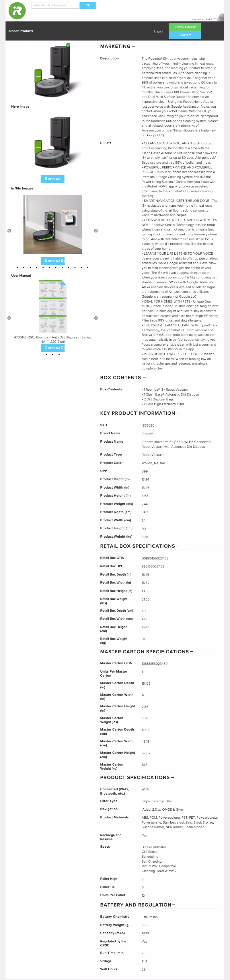Collapse the Marketing section
The height and width of the screenshot is (980, 230).
click(x=133, y=47)
